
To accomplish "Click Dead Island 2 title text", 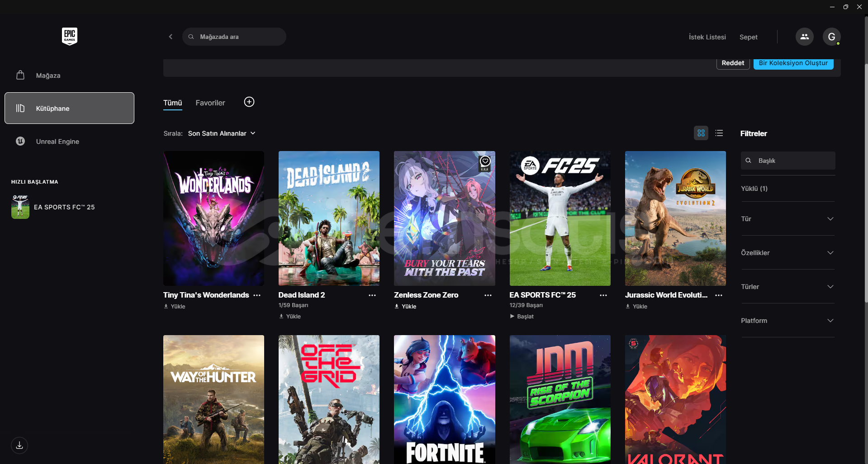I will click(x=302, y=295).
